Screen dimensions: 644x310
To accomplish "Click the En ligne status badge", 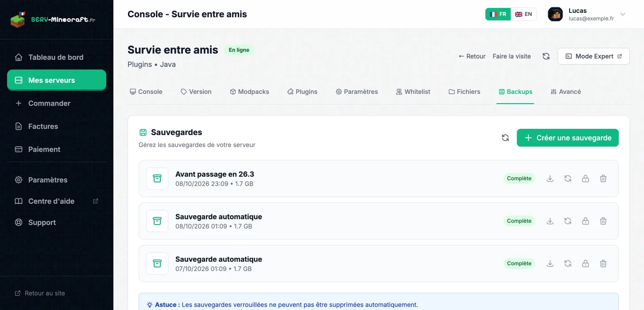I will [x=239, y=50].
